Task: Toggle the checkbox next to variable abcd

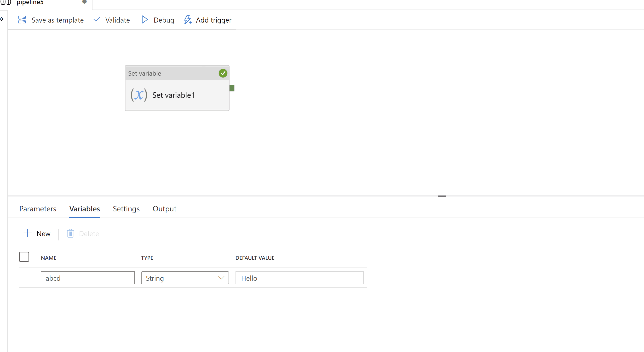Action: click(x=24, y=278)
